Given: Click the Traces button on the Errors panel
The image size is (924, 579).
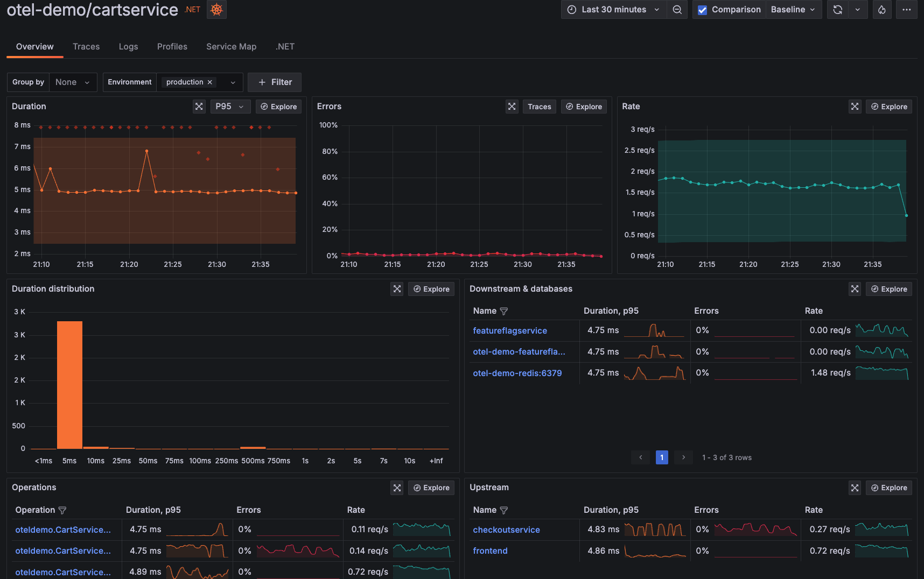Looking at the screenshot, I should [x=539, y=106].
